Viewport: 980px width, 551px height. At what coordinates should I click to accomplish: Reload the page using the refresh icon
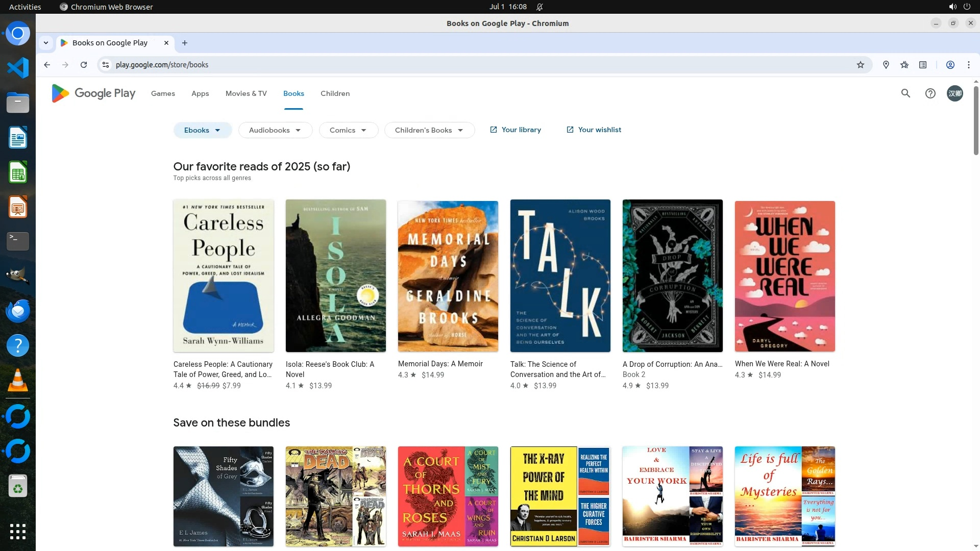click(84, 65)
